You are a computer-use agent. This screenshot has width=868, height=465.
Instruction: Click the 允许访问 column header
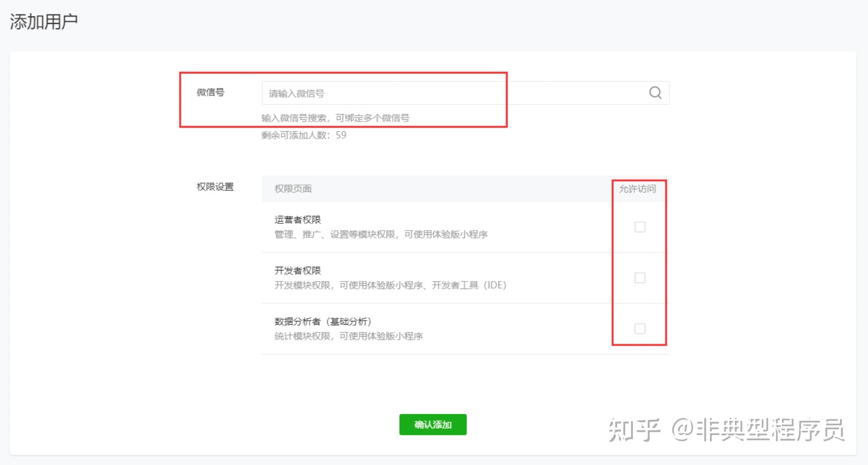pos(638,188)
